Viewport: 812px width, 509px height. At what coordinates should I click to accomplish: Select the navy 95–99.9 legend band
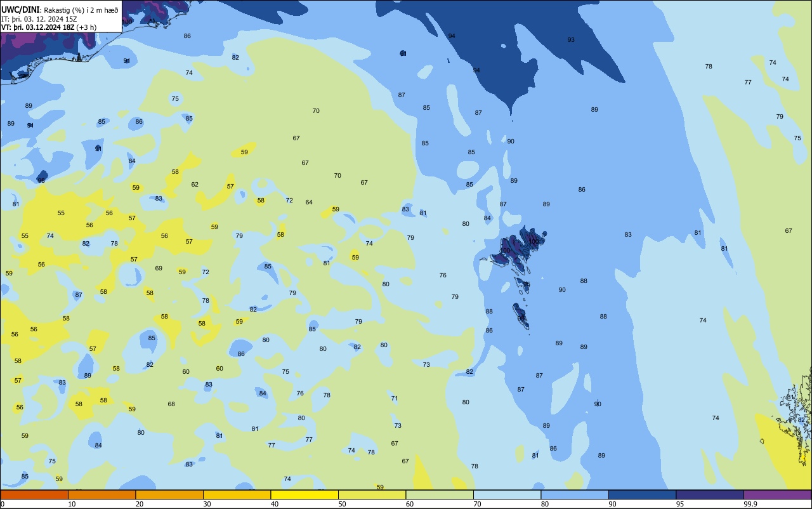[x=710, y=494]
